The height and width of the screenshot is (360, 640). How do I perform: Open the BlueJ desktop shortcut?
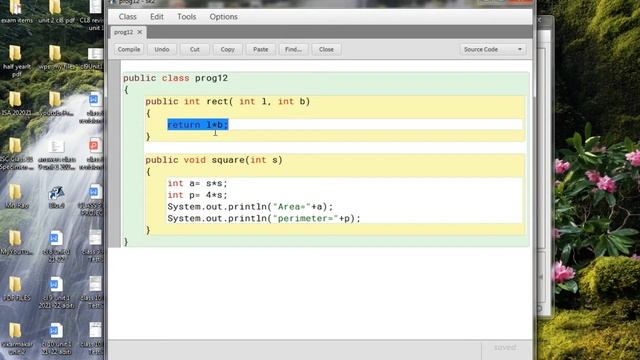56,193
